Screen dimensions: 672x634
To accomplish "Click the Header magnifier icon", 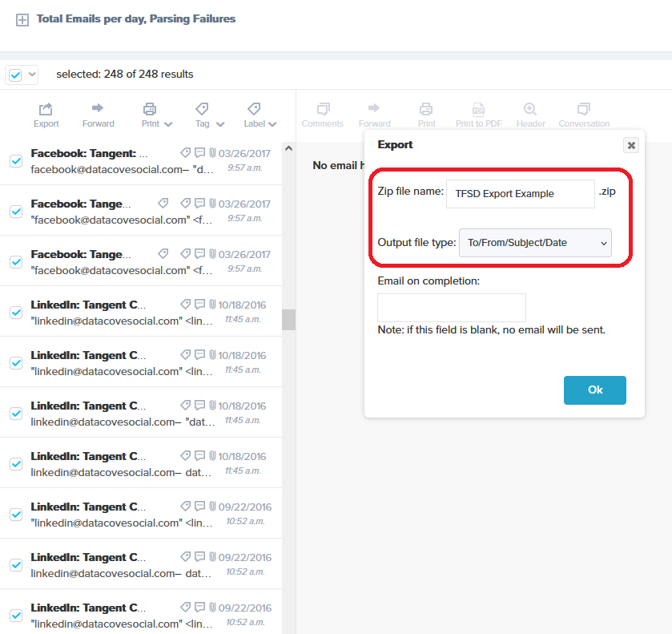I will [x=530, y=109].
